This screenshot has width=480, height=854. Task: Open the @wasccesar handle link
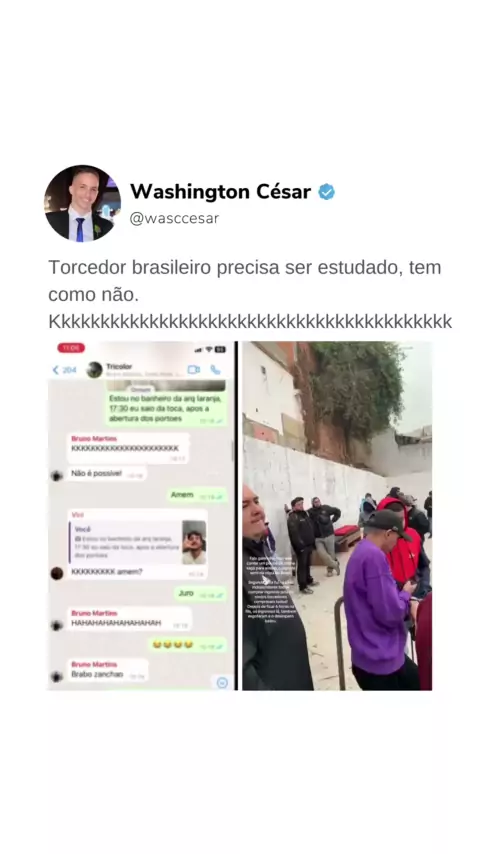(174, 218)
